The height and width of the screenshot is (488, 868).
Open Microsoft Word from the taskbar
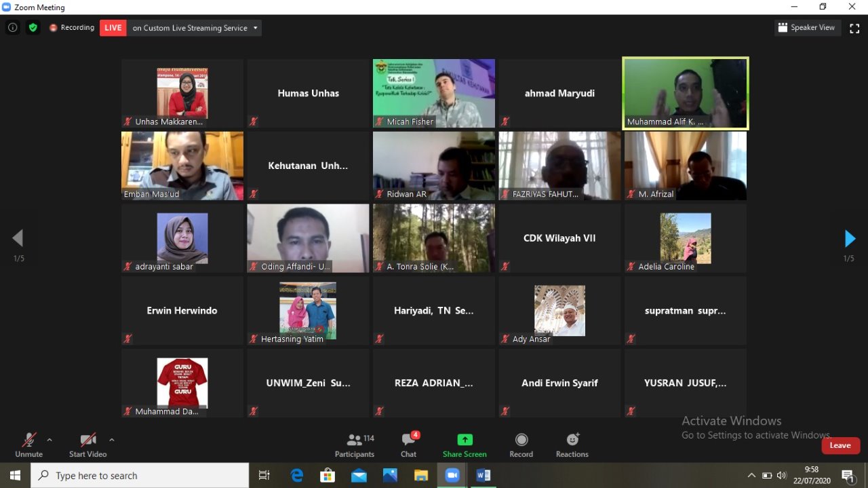click(484, 476)
